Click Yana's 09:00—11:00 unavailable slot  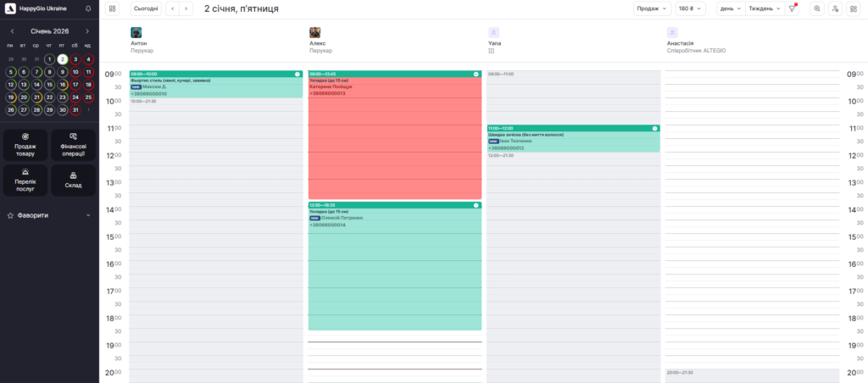coord(574,97)
